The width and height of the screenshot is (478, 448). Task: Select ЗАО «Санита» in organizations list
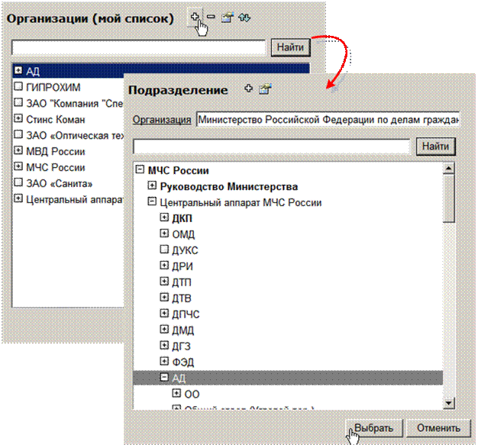click(x=59, y=183)
